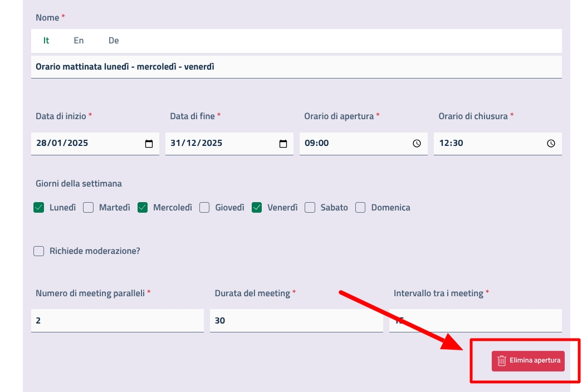Screen dimensions: 587x392
Task: Open calendar picker for Data di fine
Action: (x=283, y=144)
